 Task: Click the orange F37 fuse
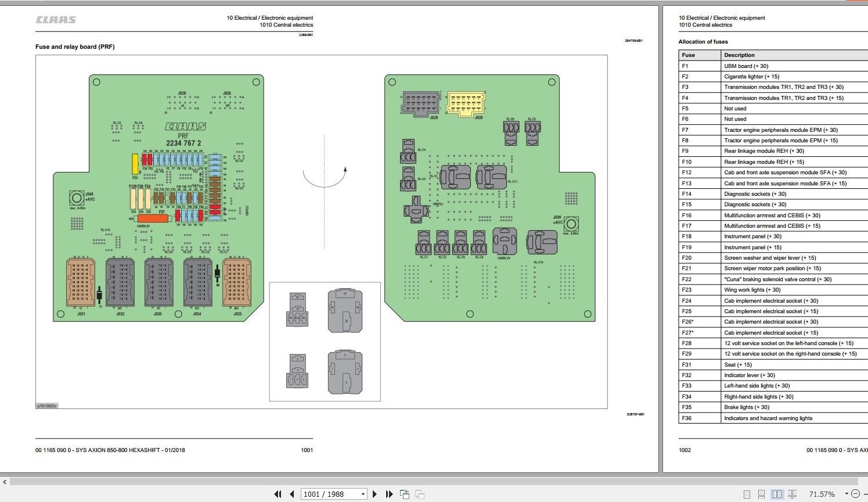pyautogui.click(x=153, y=218)
